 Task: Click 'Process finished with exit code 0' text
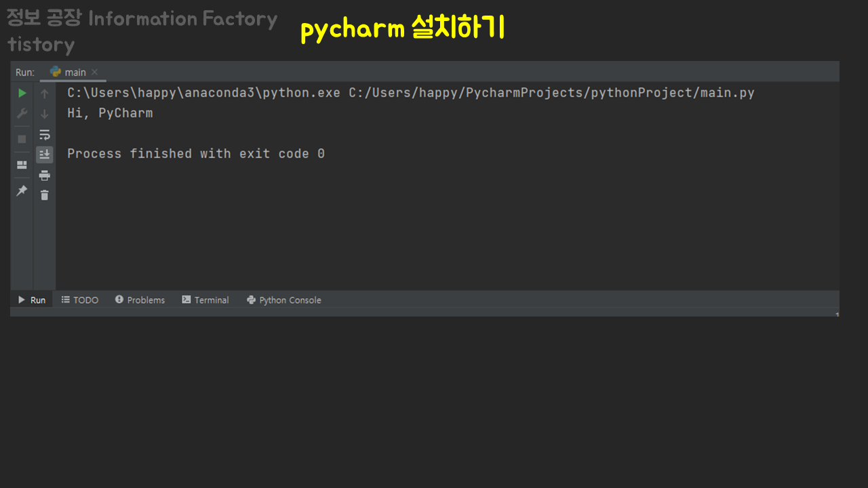click(196, 154)
